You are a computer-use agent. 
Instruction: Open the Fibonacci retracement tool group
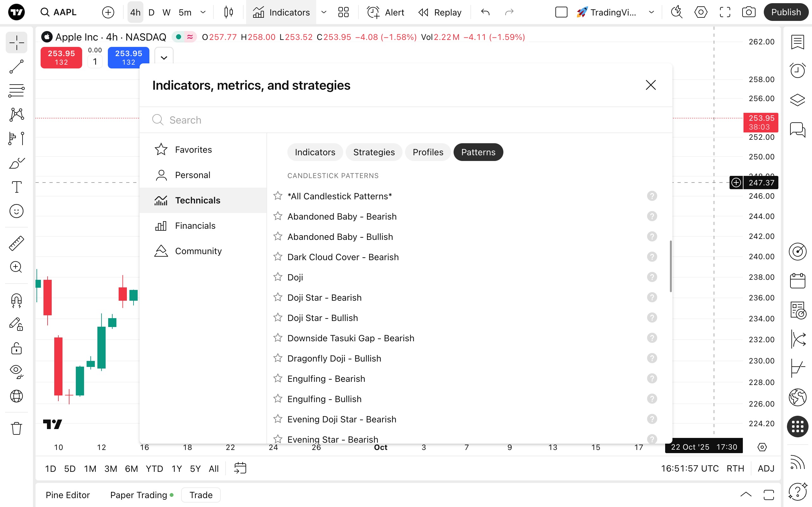pyautogui.click(x=16, y=91)
